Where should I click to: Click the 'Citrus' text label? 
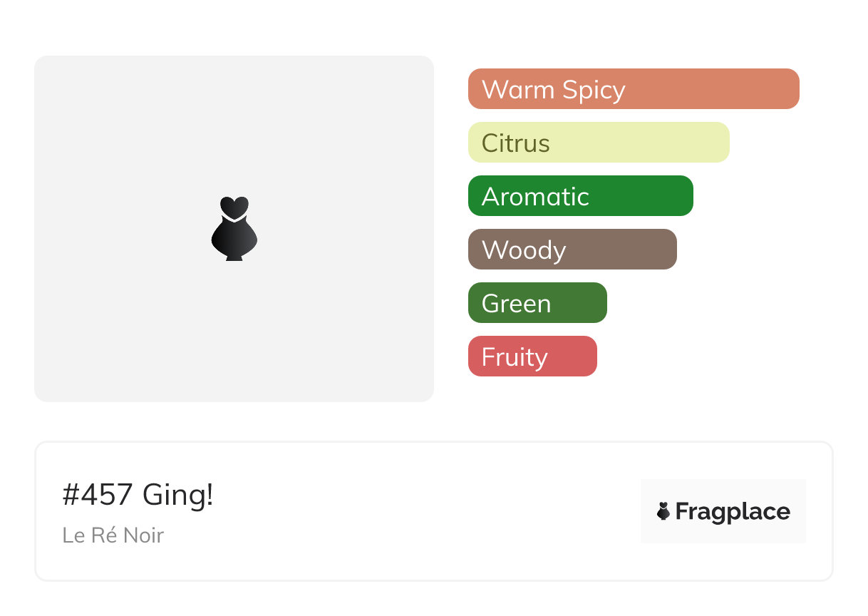515,143
